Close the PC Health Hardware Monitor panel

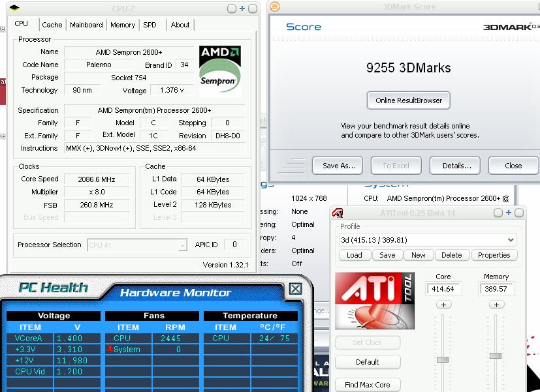coord(296,289)
